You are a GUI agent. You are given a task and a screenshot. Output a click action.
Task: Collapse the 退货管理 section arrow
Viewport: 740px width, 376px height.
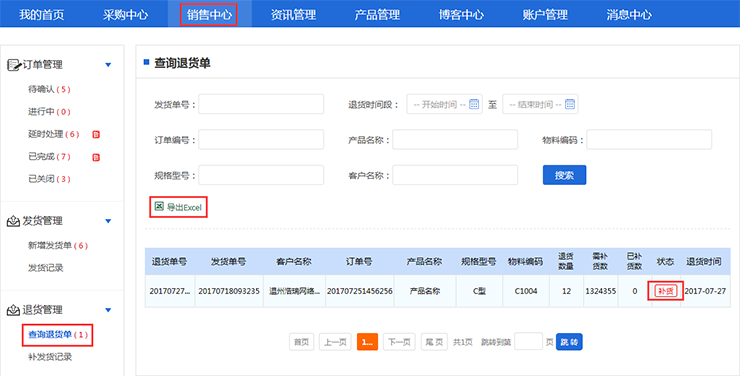108,310
